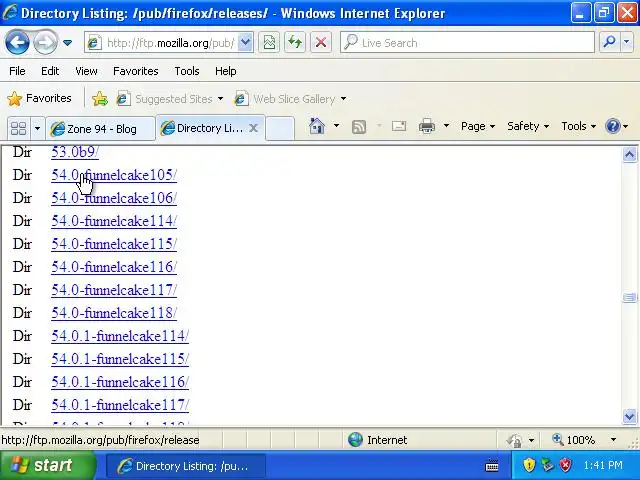Click the 100% zoom level button

[573, 440]
